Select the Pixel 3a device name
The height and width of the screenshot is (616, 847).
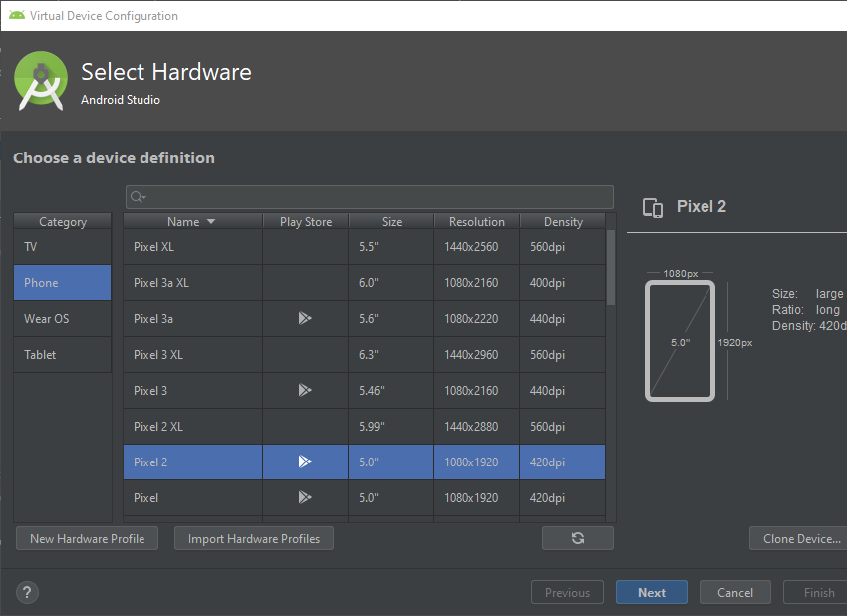(153, 318)
